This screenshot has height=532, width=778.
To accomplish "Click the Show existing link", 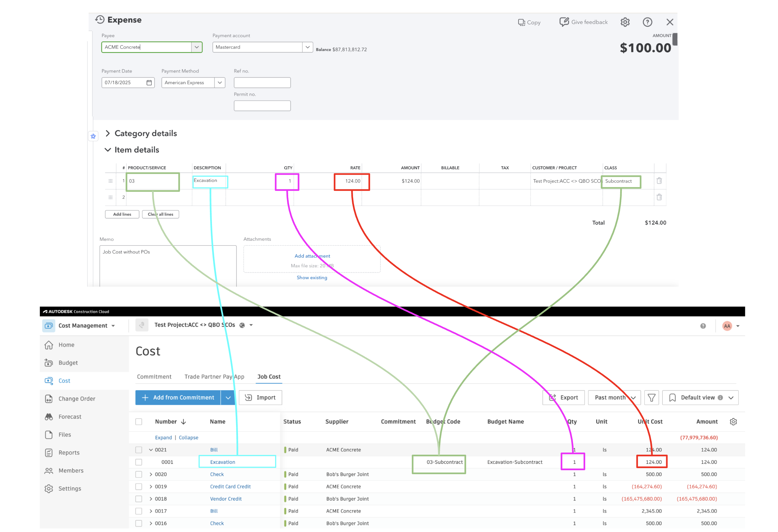I will (312, 278).
